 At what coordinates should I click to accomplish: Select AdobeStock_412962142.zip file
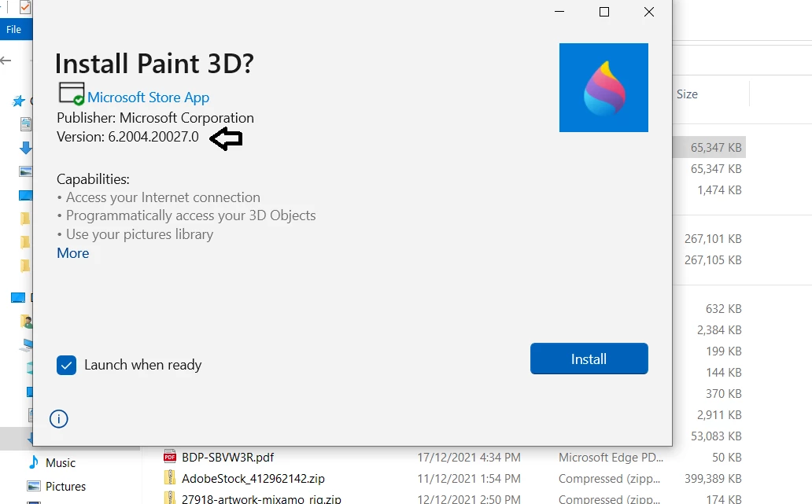(253, 479)
